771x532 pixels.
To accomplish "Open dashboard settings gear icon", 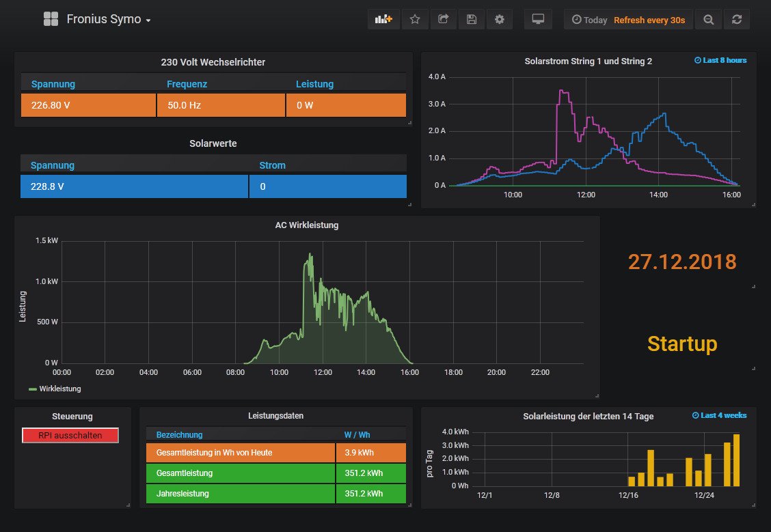I will 500,20.
